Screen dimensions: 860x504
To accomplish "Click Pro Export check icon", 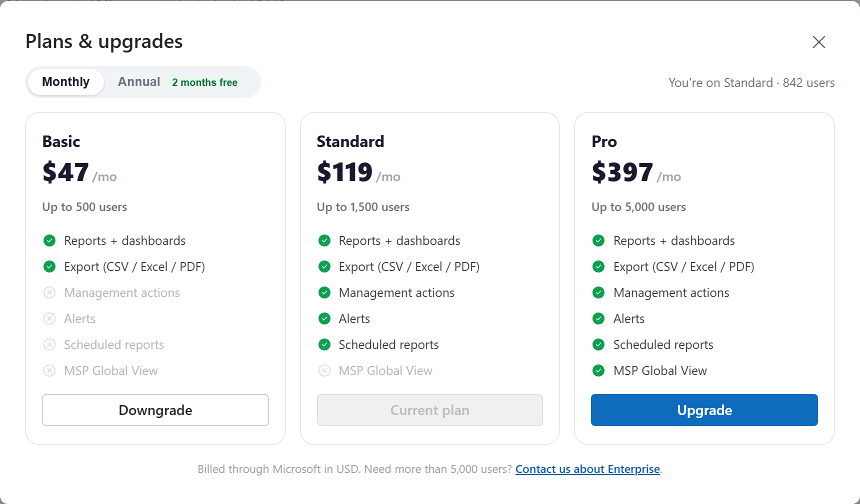I will point(598,267).
